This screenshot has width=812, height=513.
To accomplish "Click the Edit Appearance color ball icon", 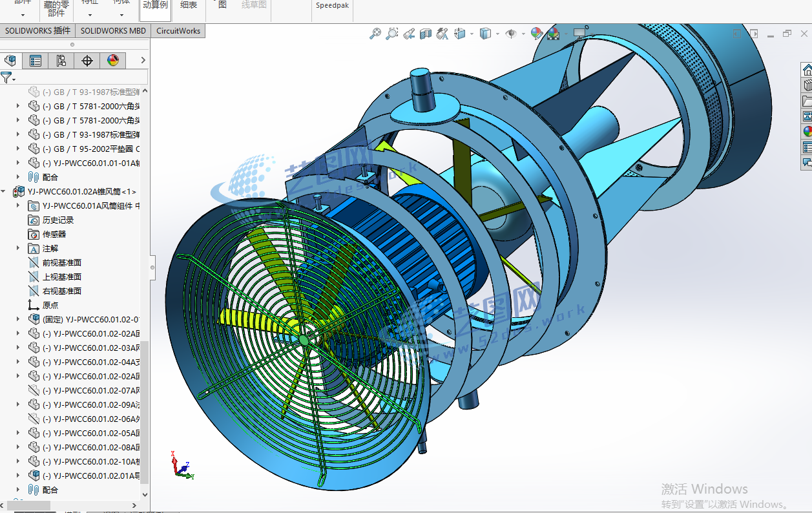I will point(536,34).
